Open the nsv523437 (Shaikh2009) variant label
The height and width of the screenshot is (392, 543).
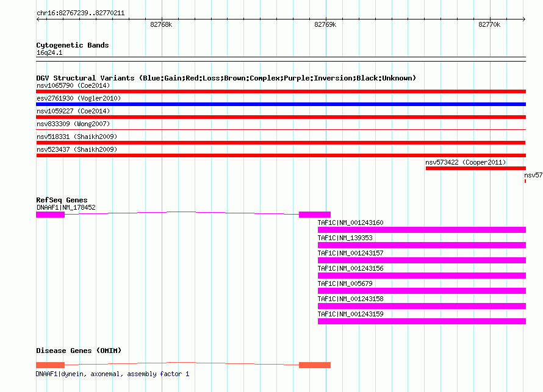tap(77, 149)
